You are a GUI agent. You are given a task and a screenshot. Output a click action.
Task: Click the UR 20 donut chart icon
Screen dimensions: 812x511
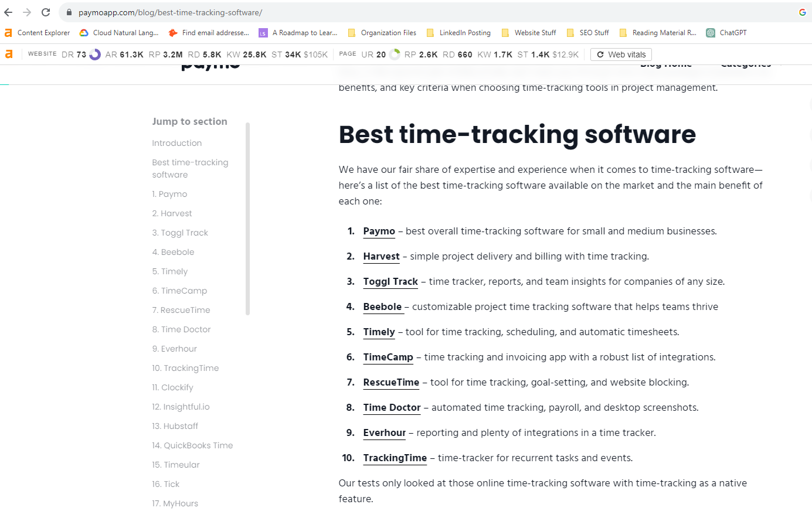395,54
